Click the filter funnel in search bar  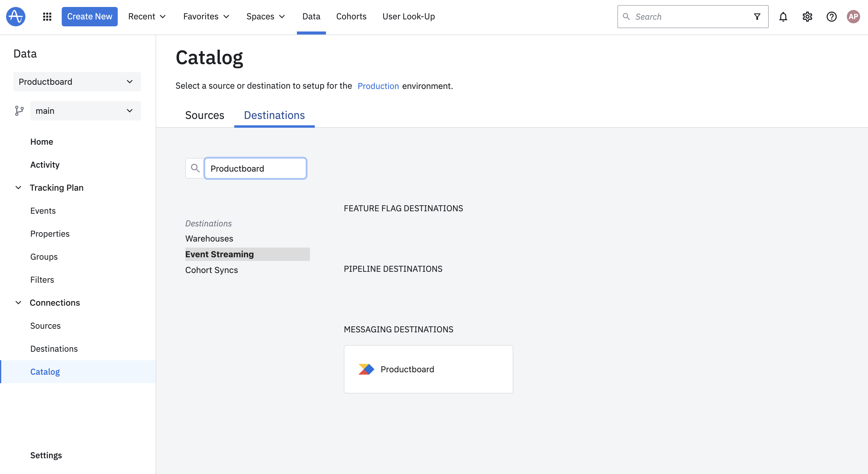point(757,17)
